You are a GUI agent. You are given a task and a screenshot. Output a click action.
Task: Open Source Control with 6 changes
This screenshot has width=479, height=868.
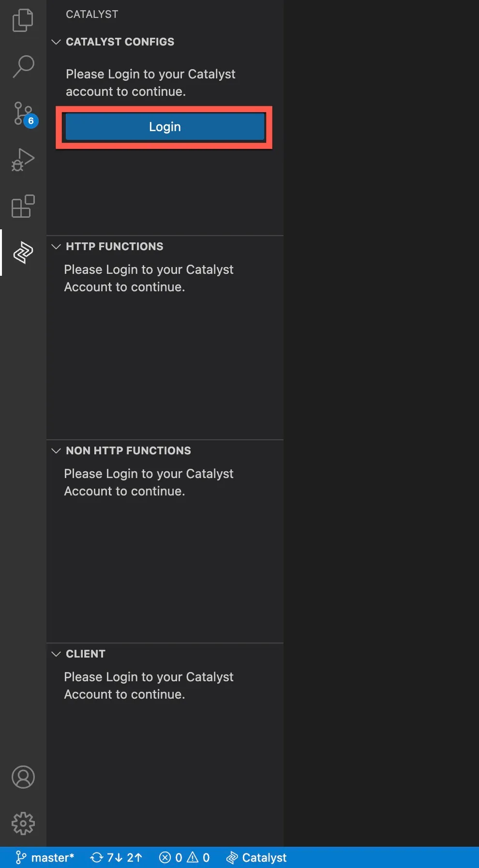(x=24, y=114)
